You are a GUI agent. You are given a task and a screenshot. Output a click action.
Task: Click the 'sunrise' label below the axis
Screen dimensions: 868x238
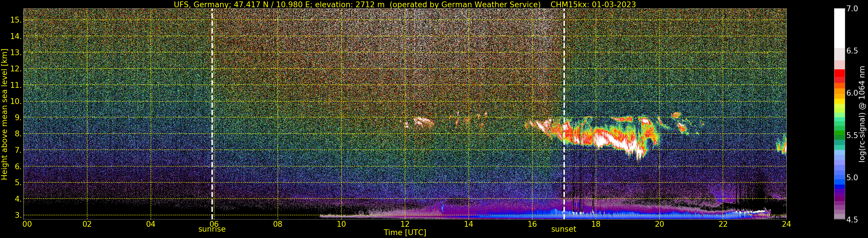point(212,229)
